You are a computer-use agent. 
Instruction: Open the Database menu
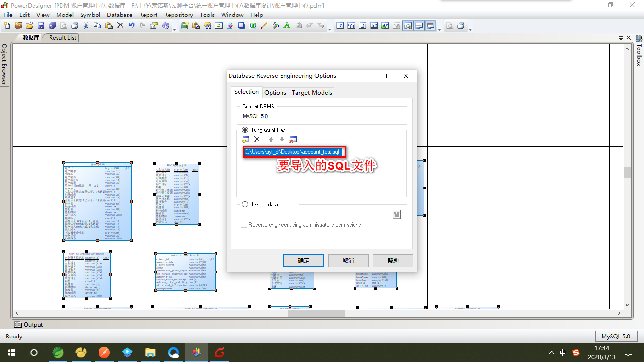[119, 15]
